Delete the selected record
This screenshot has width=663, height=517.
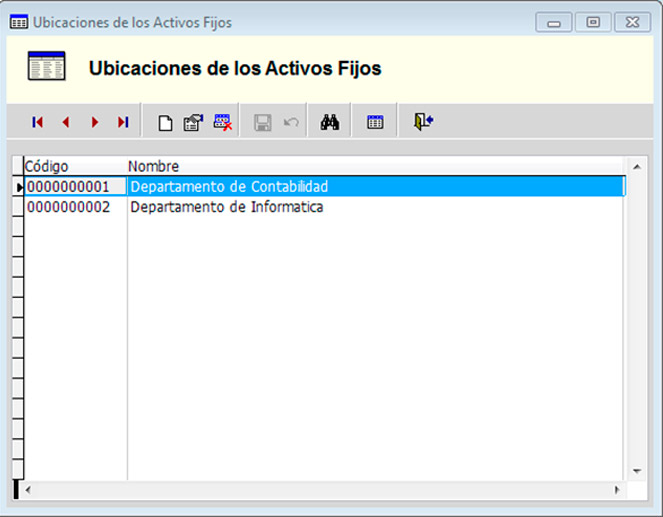[x=222, y=122]
